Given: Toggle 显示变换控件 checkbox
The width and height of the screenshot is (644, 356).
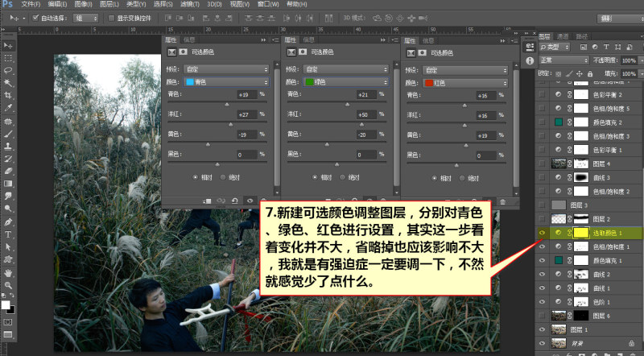Looking at the screenshot, I should pyautogui.click(x=111, y=18).
